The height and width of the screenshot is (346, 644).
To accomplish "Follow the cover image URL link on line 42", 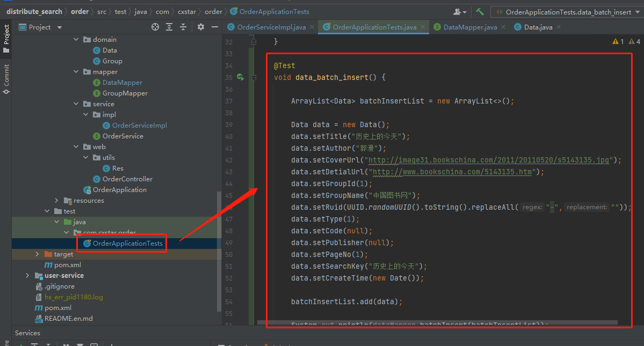I will (x=488, y=160).
